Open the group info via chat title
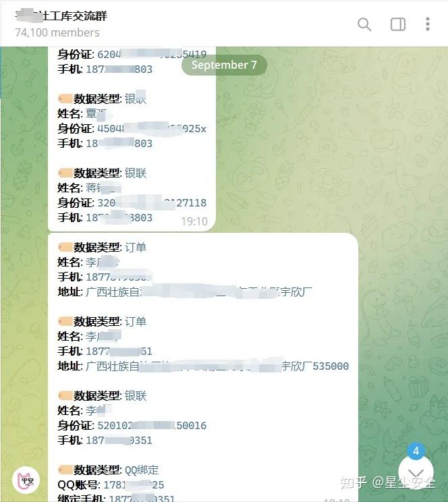448x502 pixels. point(61,16)
